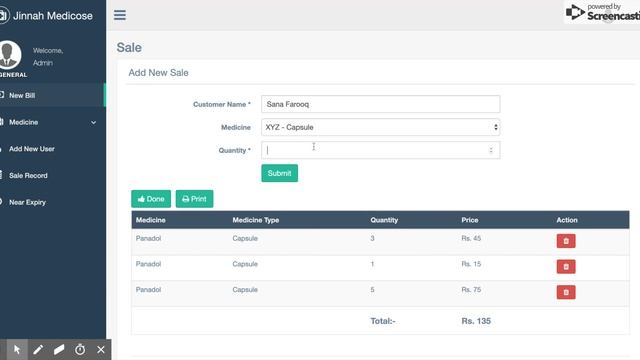Toggle the hamburger sidebar menu icon

pyautogui.click(x=120, y=15)
